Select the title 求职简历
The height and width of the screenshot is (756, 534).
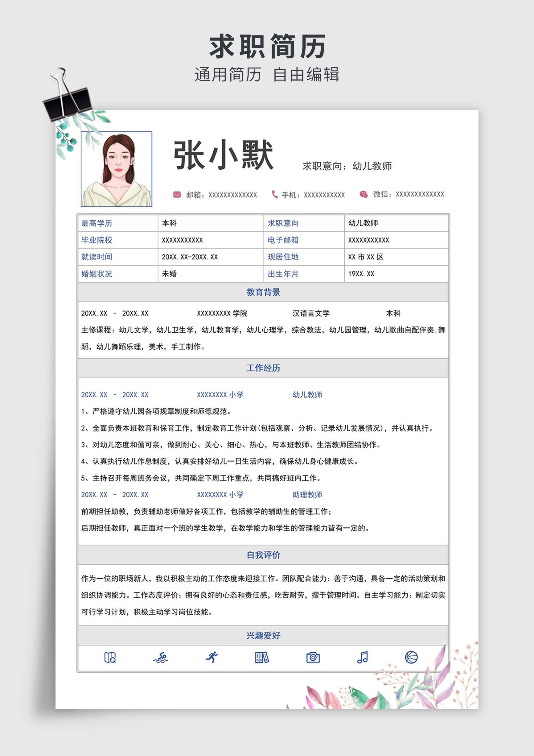[x=267, y=46]
